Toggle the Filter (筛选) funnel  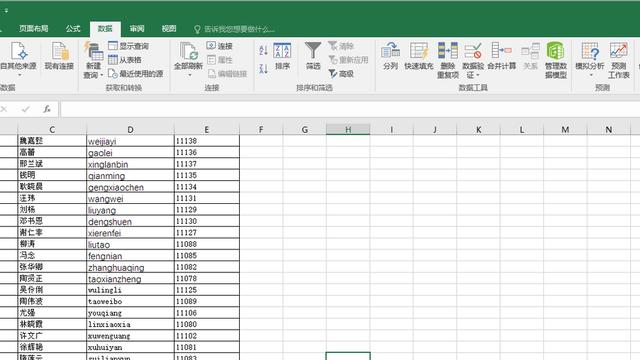coord(313,56)
